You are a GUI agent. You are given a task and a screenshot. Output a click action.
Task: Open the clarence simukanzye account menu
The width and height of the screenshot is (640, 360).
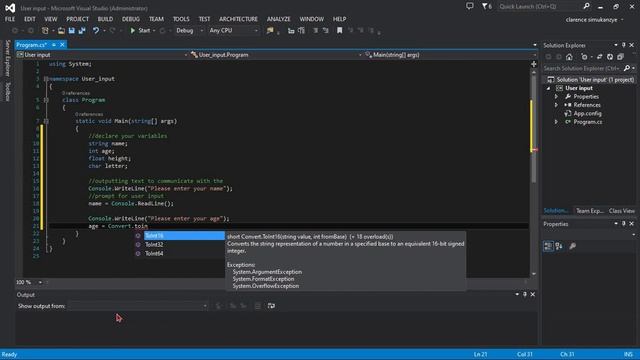tap(594, 20)
